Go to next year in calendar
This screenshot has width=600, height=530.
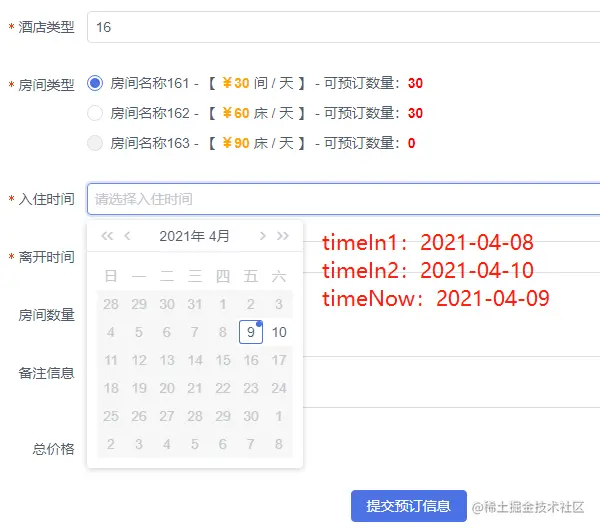pyautogui.click(x=283, y=236)
